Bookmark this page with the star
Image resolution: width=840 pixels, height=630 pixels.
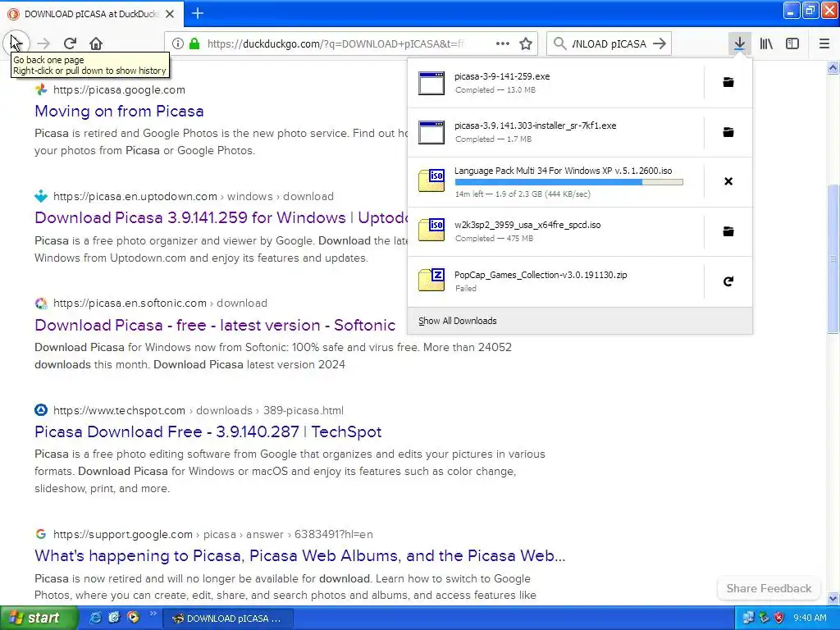coord(526,43)
